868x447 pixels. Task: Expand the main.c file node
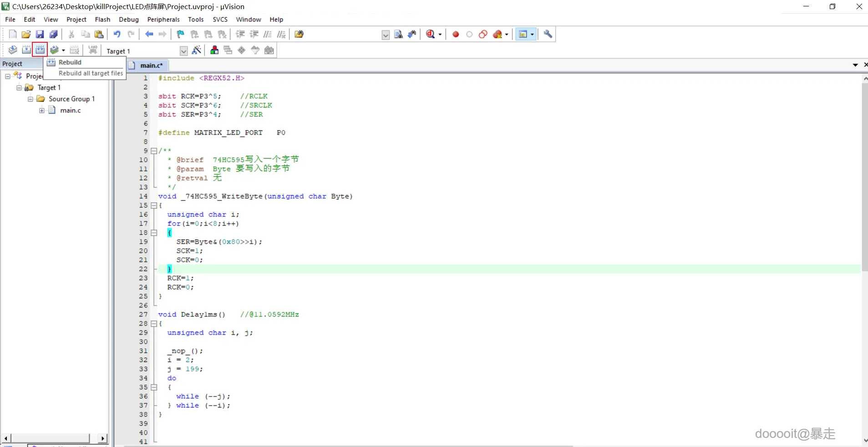pos(42,110)
